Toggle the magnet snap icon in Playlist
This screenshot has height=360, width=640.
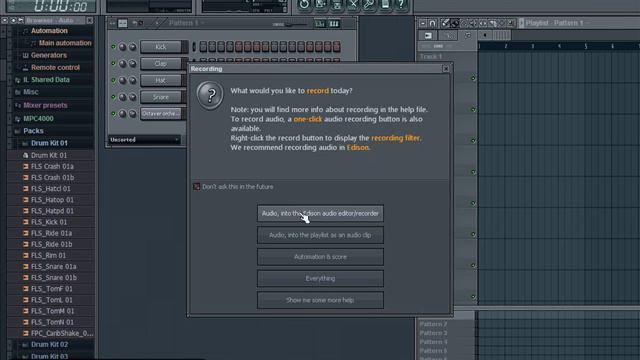click(433, 23)
